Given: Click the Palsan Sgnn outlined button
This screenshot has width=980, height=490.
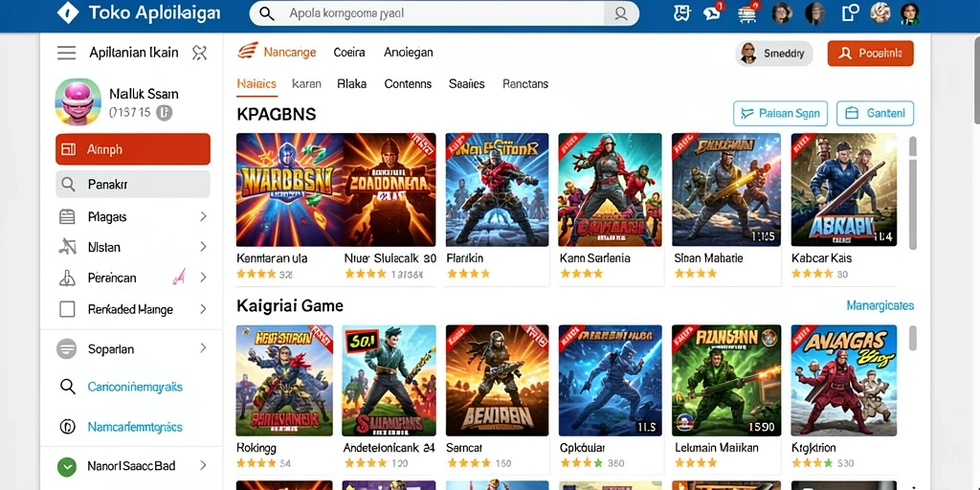Looking at the screenshot, I should pos(780,114).
